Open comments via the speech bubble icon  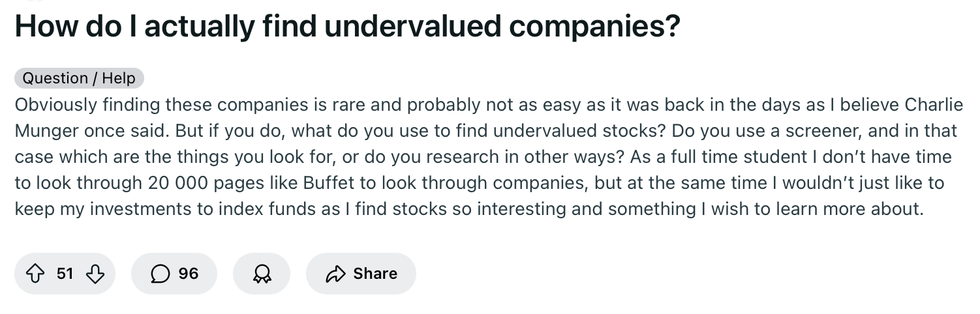[x=159, y=274]
